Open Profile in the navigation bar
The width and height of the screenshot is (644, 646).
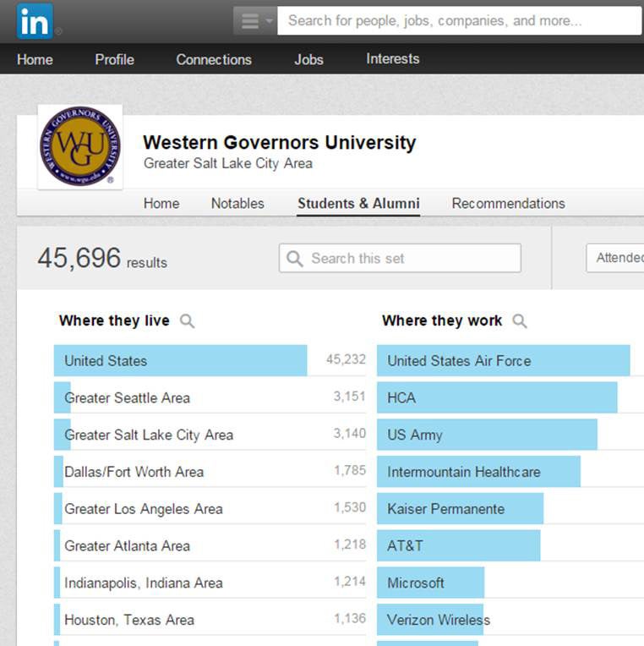pos(114,59)
